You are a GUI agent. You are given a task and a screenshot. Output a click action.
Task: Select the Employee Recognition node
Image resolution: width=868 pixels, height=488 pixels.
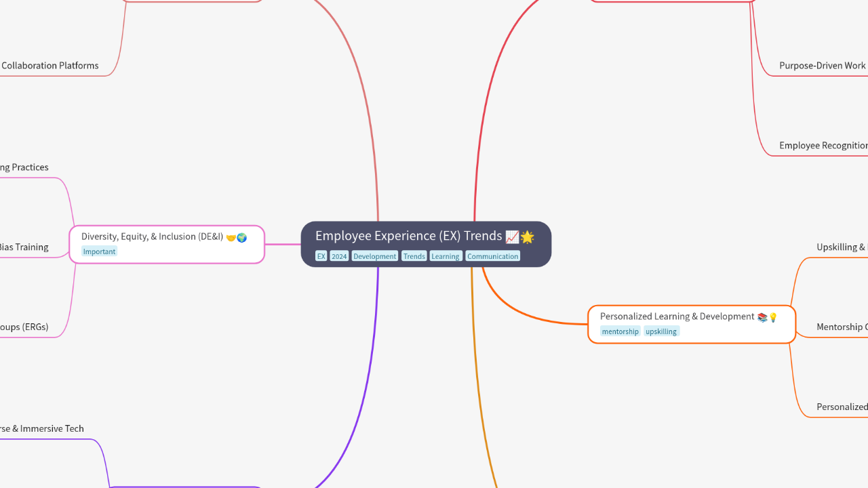[x=823, y=146]
